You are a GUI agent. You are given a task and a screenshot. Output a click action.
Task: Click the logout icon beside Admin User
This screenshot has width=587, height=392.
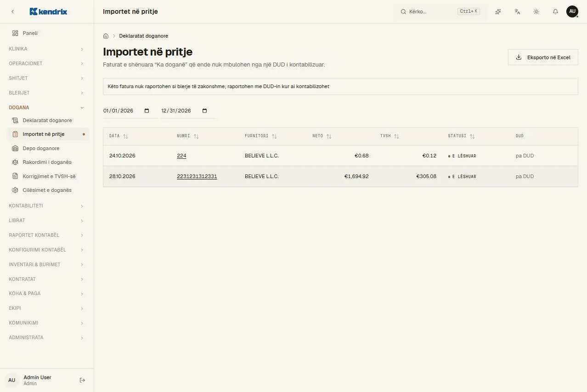(83, 380)
